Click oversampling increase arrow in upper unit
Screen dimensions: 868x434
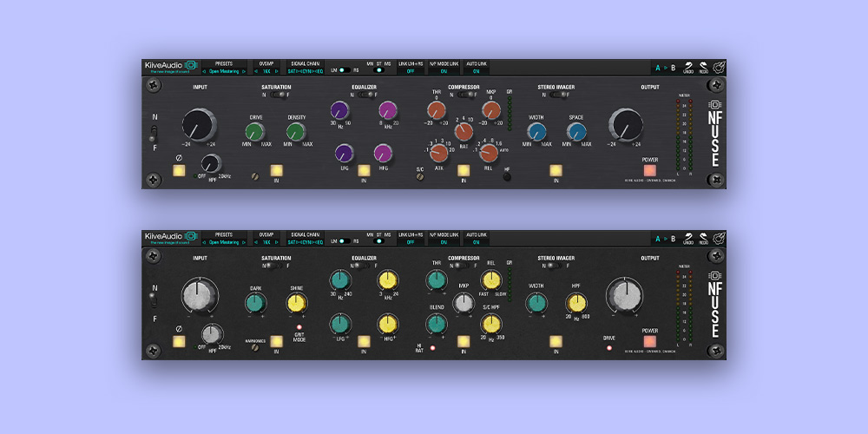point(278,71)
